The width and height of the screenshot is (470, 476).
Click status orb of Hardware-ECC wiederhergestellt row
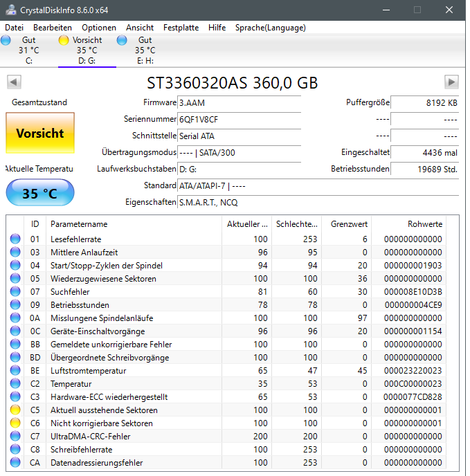click(15, 396)
